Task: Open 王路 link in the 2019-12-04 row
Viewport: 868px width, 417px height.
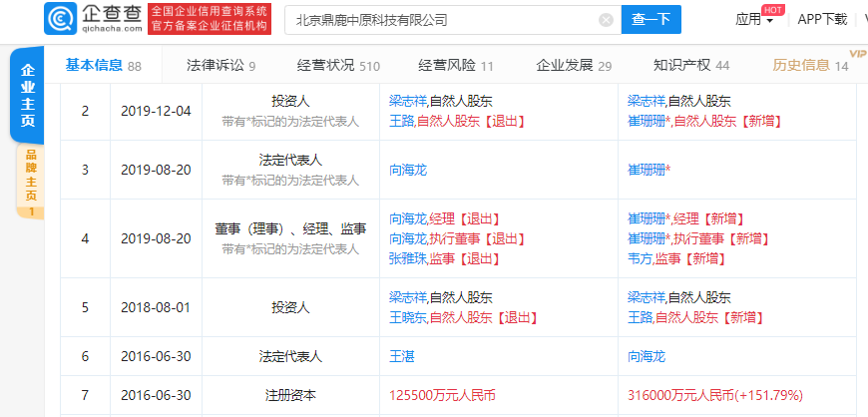Action: tap(402, 122)
